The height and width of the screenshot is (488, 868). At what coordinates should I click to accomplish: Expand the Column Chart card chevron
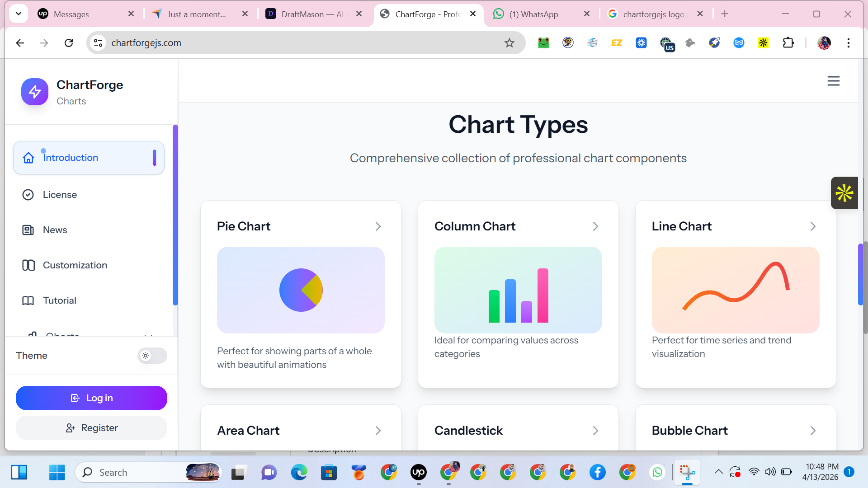click(x=595, y=226)
